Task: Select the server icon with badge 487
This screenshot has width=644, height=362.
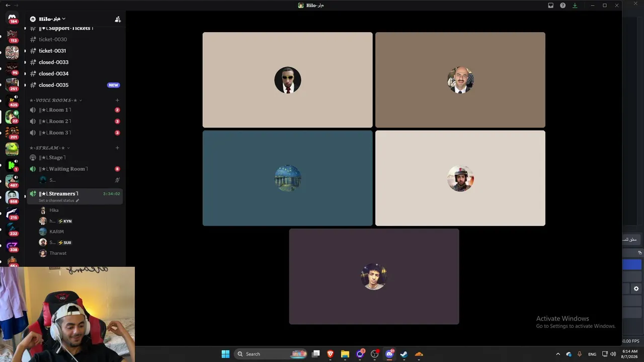Action: (x=12, y=181)
